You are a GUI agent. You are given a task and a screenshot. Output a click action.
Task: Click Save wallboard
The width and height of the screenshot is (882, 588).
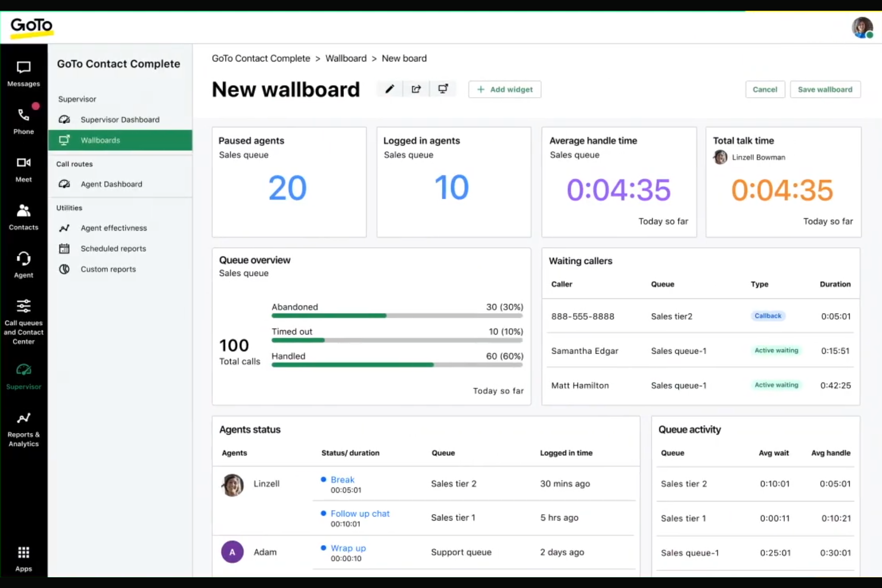tap(825, 89)
